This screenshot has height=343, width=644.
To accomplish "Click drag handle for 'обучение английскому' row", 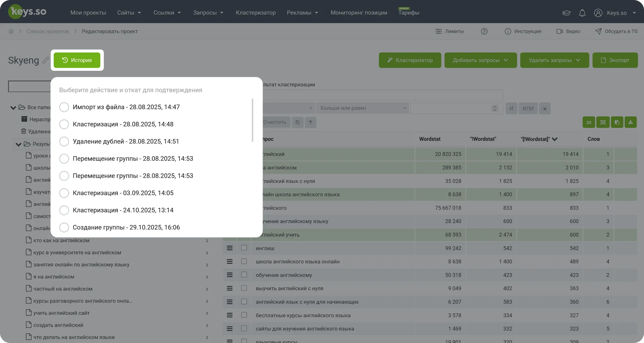I will click(230, 275).
